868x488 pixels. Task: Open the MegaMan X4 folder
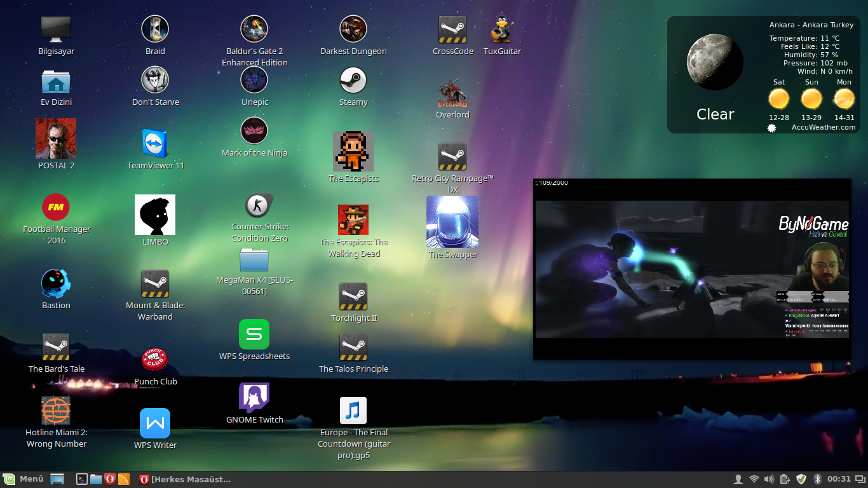[254, 259]
